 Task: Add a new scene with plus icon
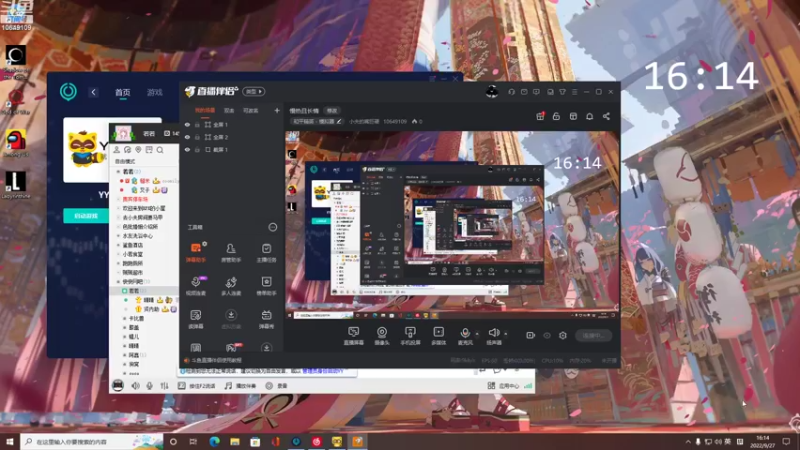[277, 110]
